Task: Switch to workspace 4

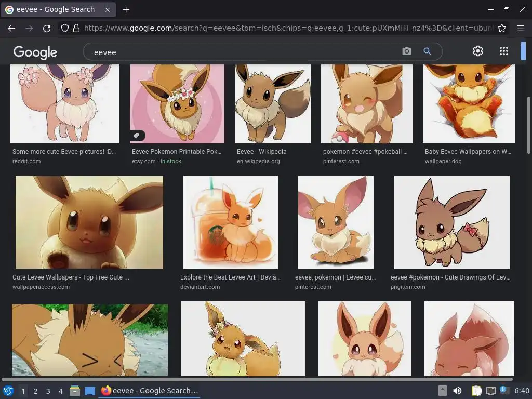Action: click(x=61, y=391)
